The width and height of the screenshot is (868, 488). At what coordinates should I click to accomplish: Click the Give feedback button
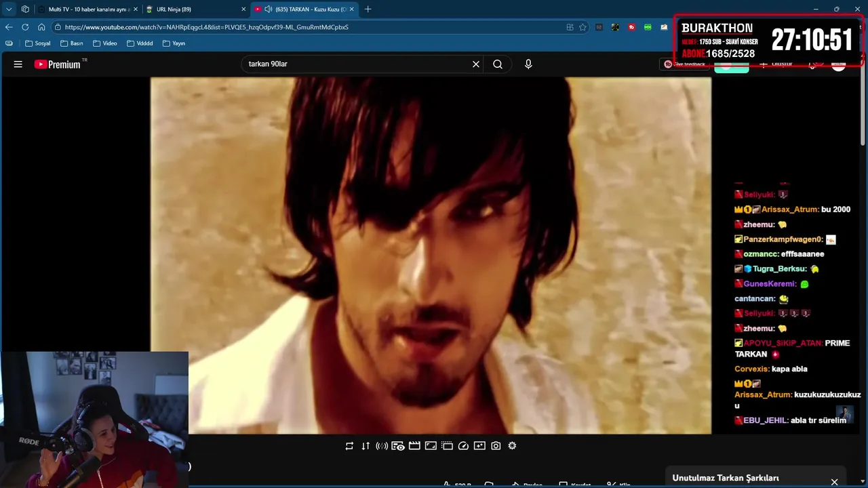685,64
